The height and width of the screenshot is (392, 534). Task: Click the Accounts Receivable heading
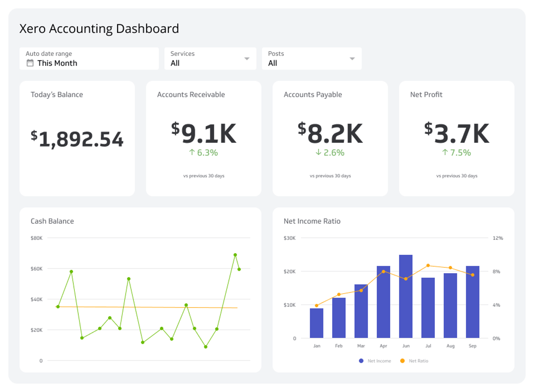coord(191,95)
